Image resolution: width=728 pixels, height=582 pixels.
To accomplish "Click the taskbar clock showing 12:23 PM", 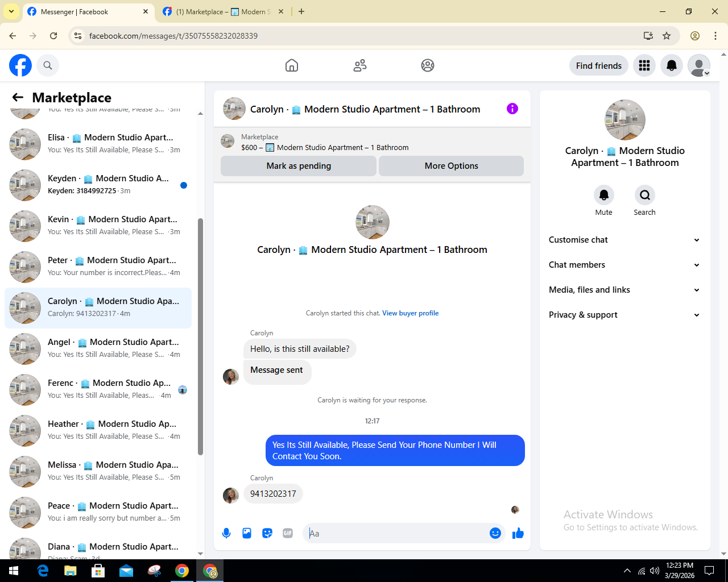I will 680,571.
